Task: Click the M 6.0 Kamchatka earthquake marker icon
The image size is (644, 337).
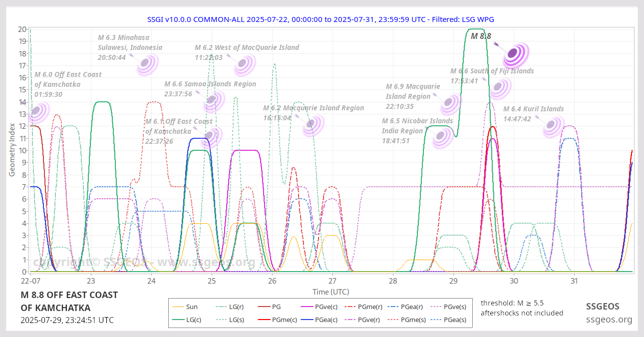Action: (39, 112)
